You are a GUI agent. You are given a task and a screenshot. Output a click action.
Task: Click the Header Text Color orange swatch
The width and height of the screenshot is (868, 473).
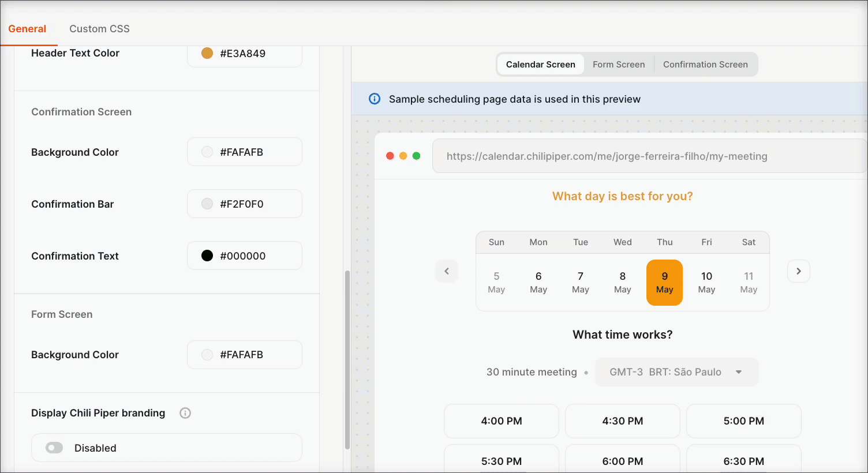(207, 53)
